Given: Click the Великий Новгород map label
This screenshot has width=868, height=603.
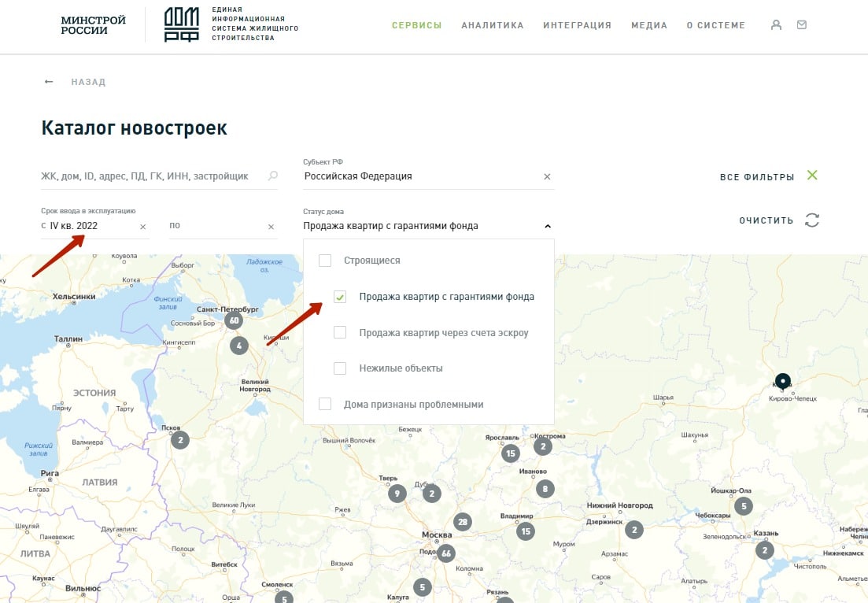Looking at the screenshot, I should click(255, 386).
